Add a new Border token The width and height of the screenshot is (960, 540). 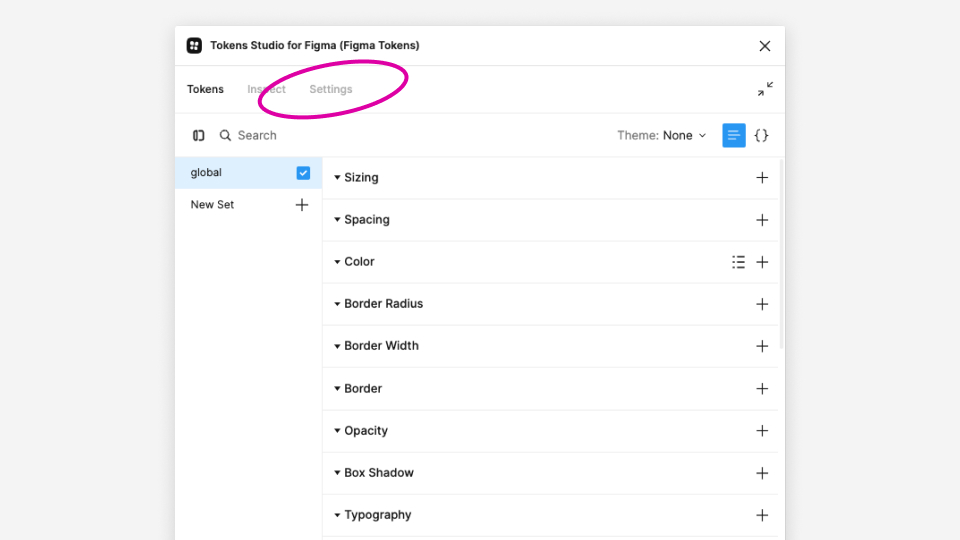pyautogui.click(x=762, y=389)
